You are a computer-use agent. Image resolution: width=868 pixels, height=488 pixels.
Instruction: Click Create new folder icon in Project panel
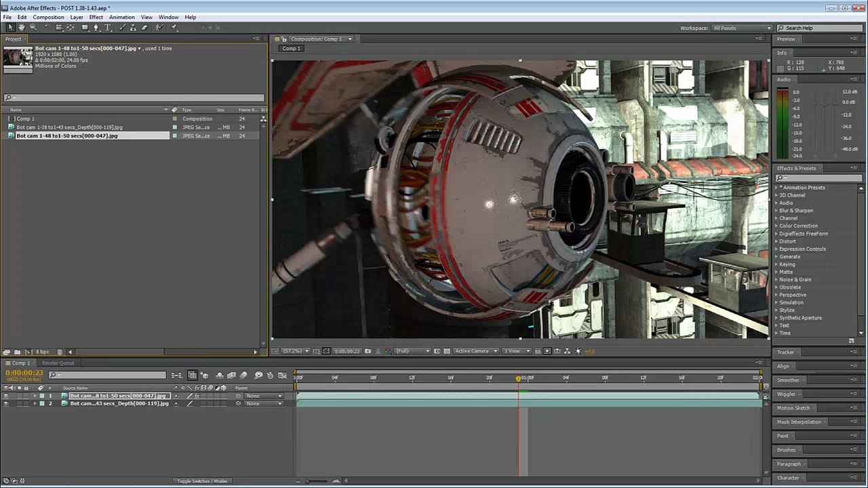17,352
